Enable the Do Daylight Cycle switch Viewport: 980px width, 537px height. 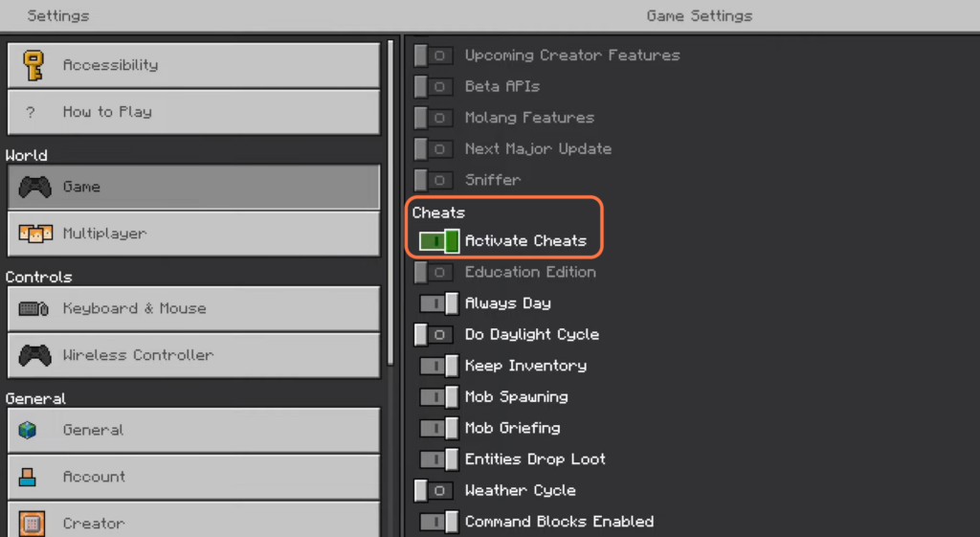coord(434,334)
